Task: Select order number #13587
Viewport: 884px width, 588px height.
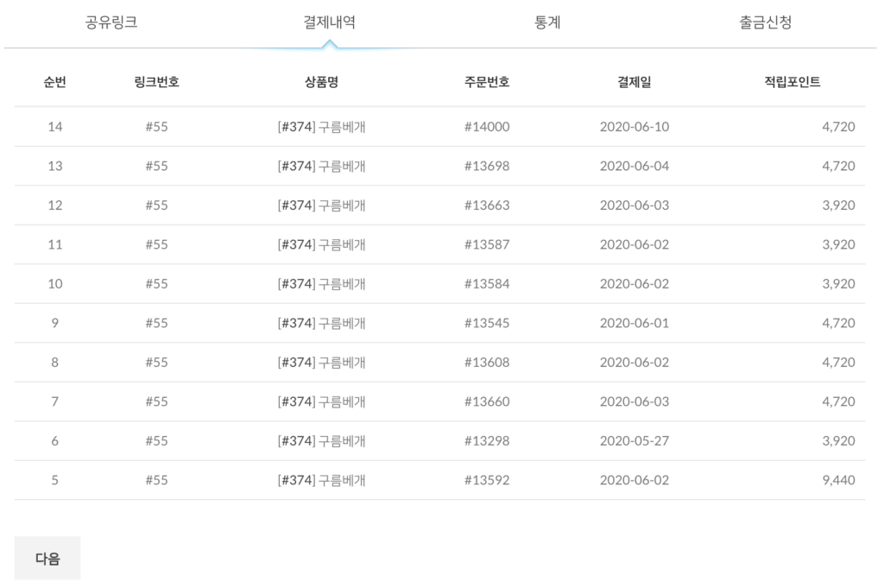Action: (487, 244)
